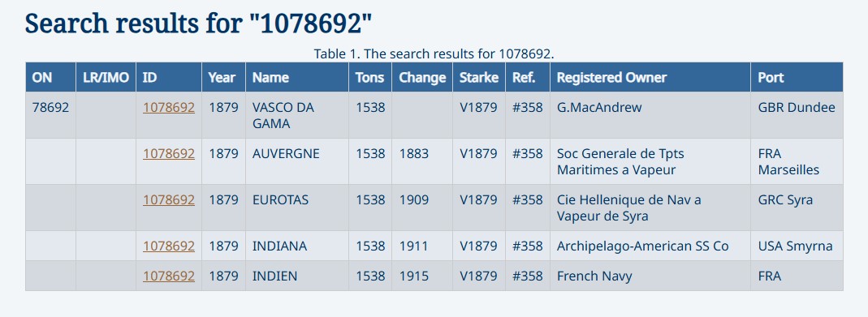Click the Registered Owner column header
This screenshot has height=317, width=868.
[650, 77]
